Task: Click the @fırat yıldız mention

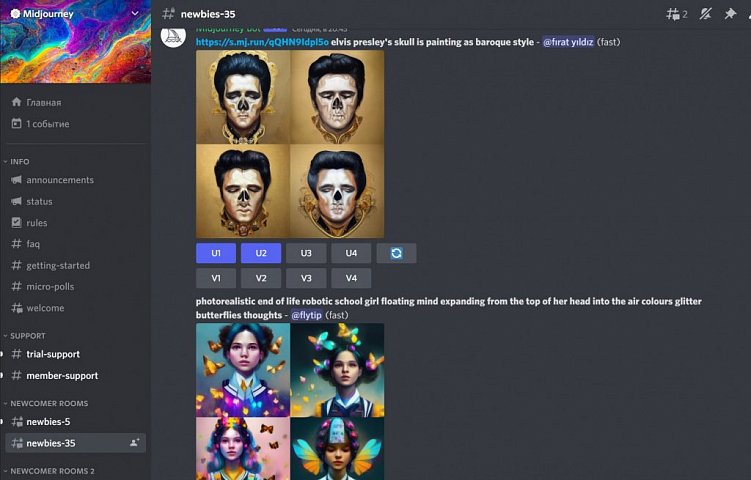Action: [x=568, y=42]
